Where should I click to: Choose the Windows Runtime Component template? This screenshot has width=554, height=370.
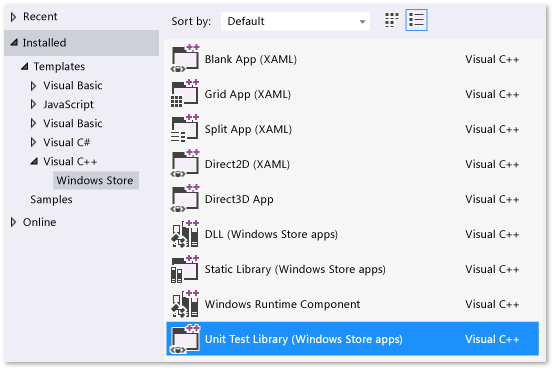(352, 304)
